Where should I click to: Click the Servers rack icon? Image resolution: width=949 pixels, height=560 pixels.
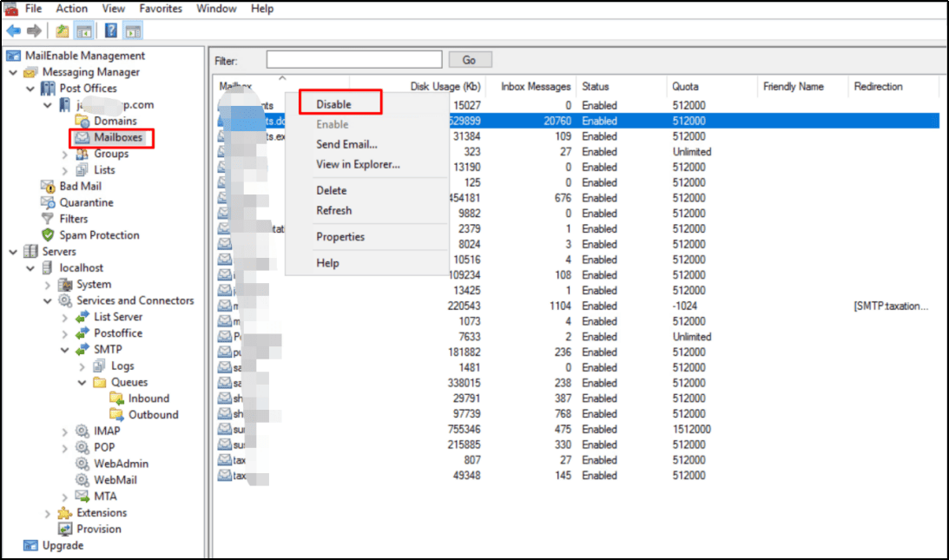coord(30,251)
